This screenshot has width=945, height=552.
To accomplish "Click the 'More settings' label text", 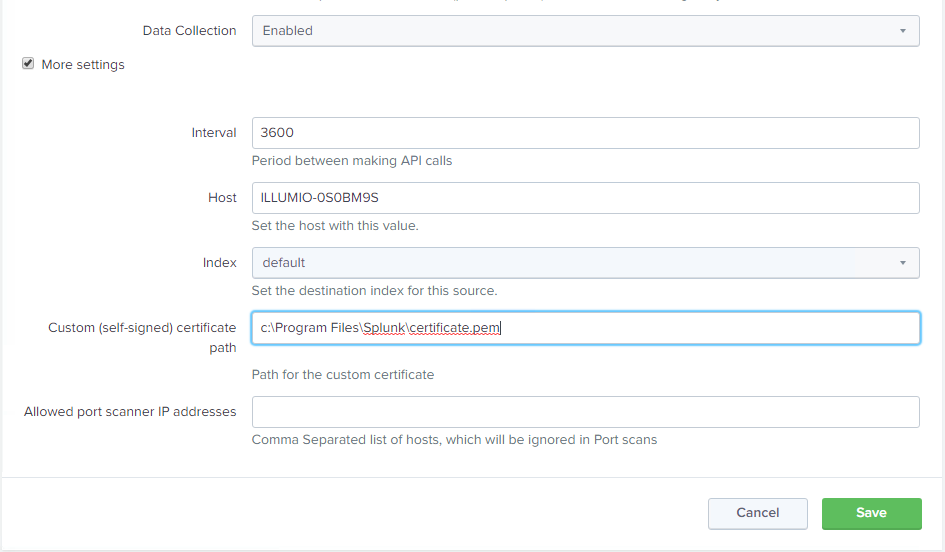I will pos(83,64).
